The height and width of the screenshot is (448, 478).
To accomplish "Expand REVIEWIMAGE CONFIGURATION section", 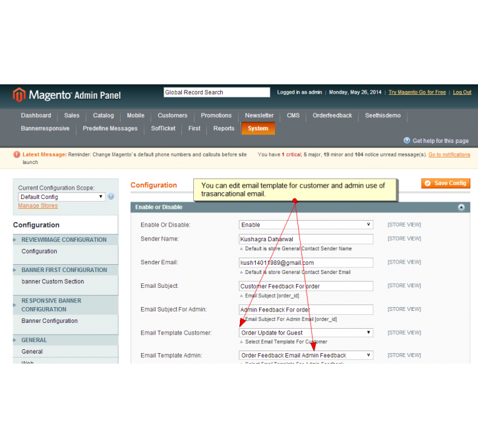I will click(65, 240).
